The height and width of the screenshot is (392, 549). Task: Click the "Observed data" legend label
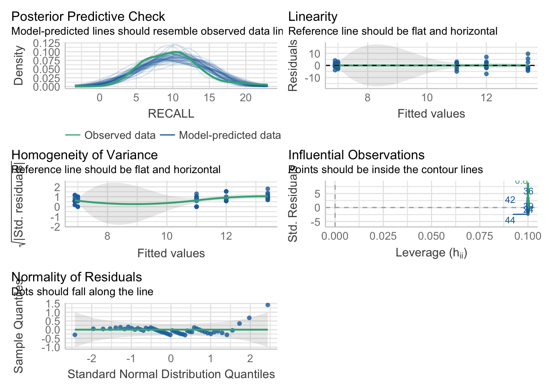tap(120, 136)
